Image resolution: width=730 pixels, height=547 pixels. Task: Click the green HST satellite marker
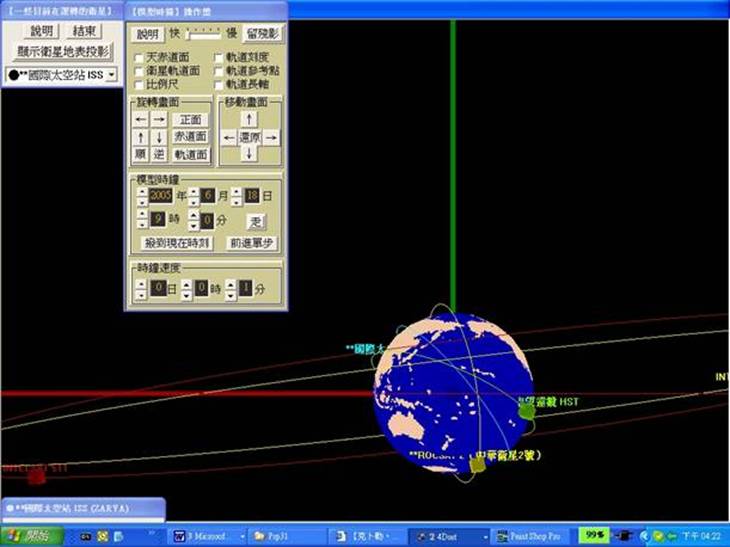click(x=527, y=408)
